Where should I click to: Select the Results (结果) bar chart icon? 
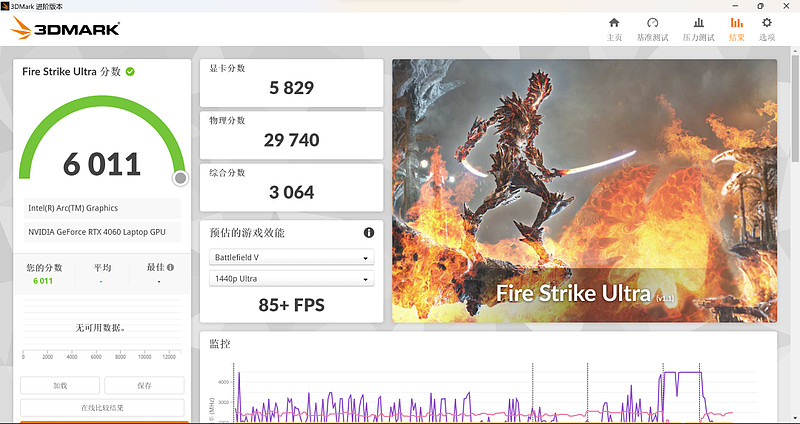[737, 23]
